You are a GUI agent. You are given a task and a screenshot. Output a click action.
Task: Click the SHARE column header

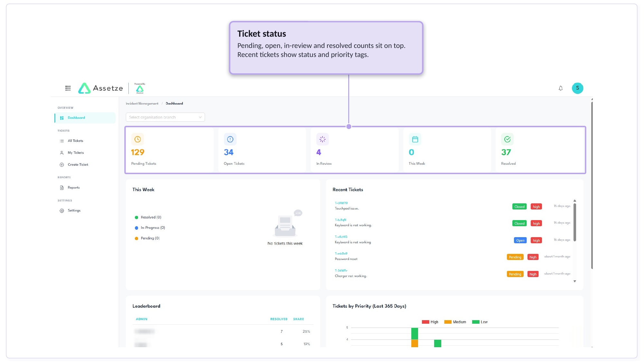click(298, 319)
